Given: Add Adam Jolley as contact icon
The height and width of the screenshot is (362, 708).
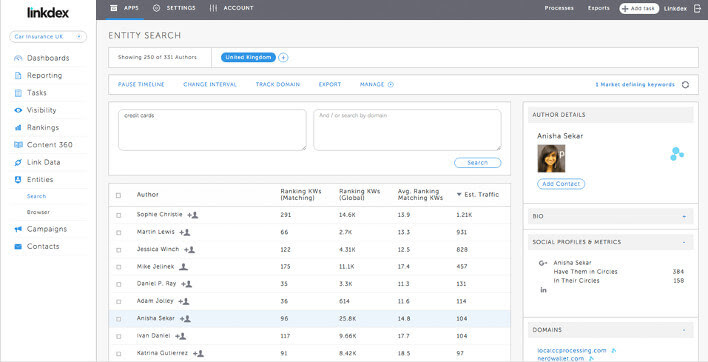Looking at the screenshot, I should pyautogui.click(x=184, y=301).
